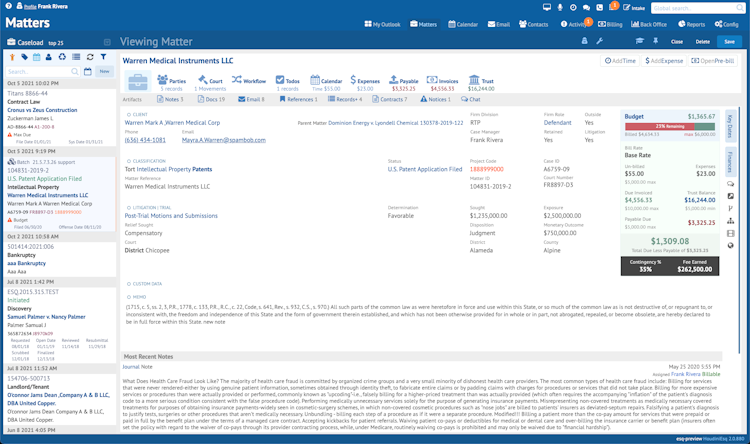
Task: Click the graduation cap icon
Action: point(640,41)
